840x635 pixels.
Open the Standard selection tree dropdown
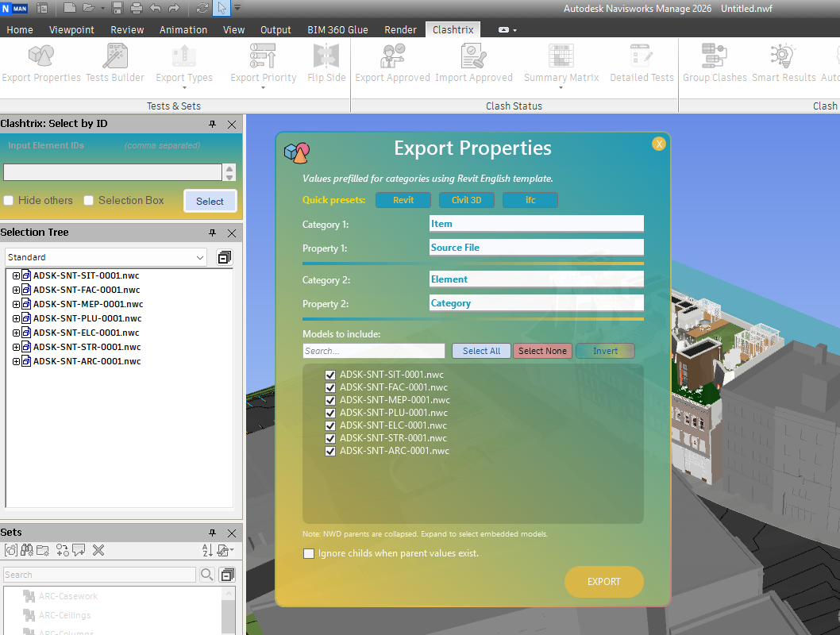pos(200,257)
